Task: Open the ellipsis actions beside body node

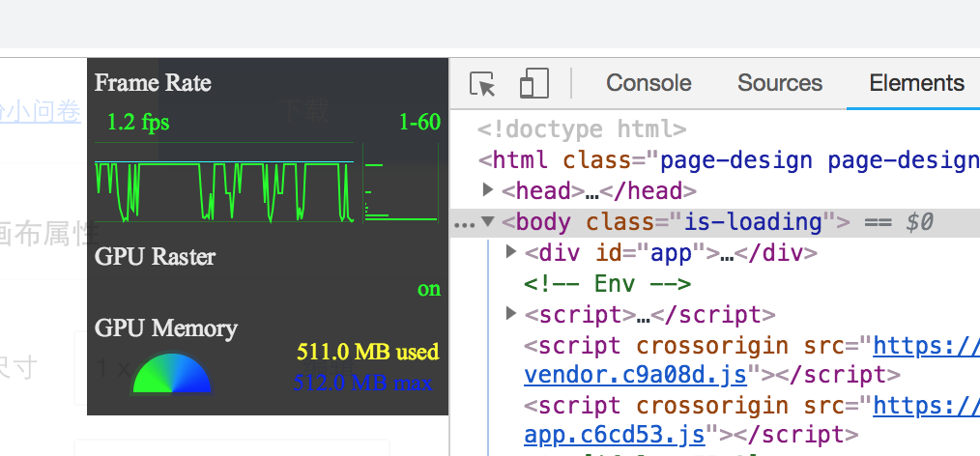Action: tap(463, 223)
